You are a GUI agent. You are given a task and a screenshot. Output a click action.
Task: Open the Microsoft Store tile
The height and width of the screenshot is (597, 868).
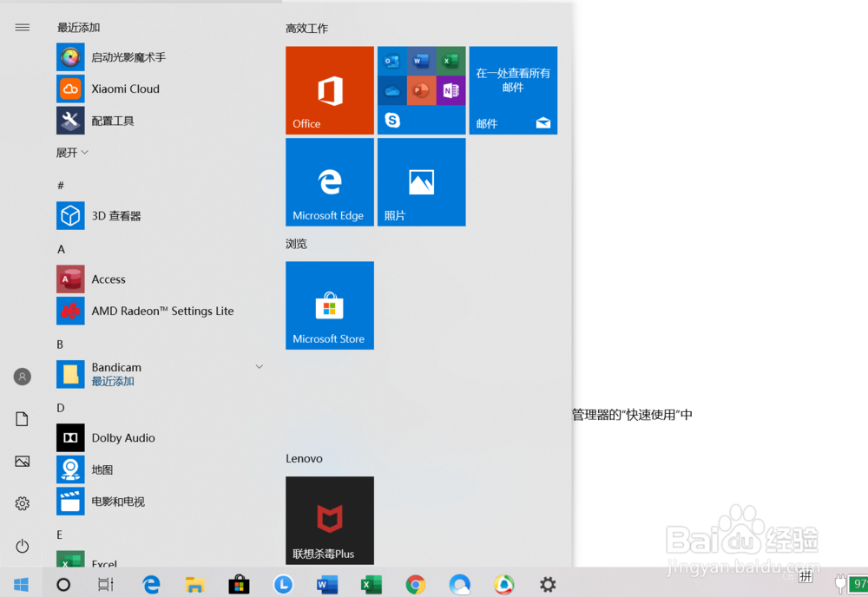tap(330, 305)
